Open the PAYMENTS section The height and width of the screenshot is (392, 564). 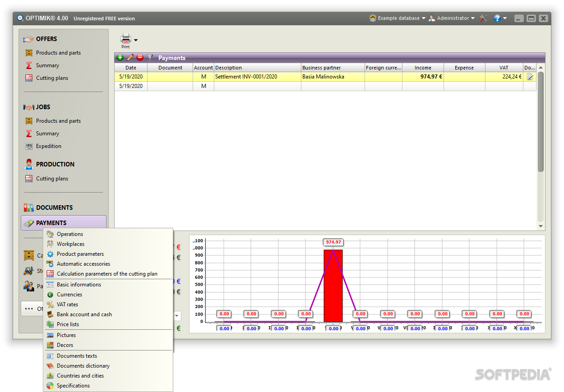(64, 223)
